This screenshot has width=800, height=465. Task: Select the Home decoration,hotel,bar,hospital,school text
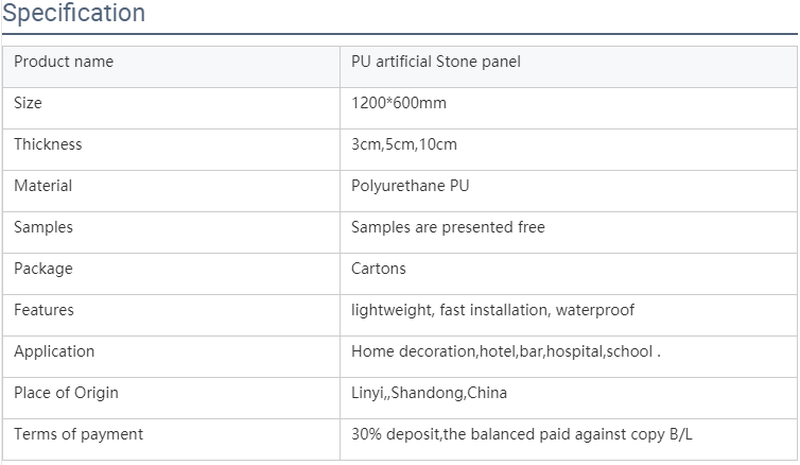pyautogui.click(x=502, y=352)
